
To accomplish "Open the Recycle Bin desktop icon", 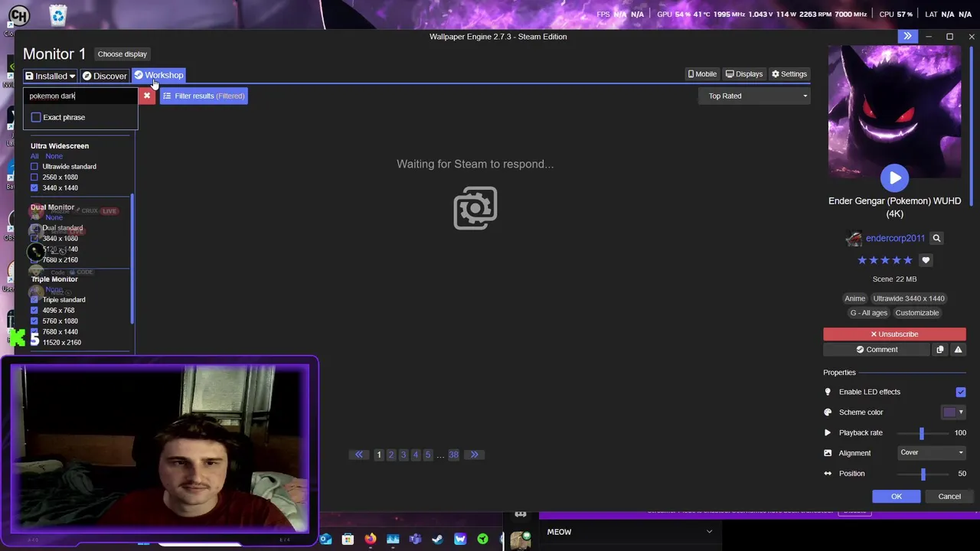I will tap(57, 15).
